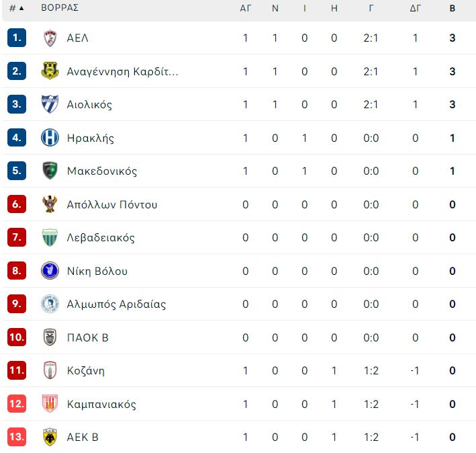Click the ΒΟΡΡΑΣ group header
Viewport: 476px width, 453px height.
coord(60,7)
